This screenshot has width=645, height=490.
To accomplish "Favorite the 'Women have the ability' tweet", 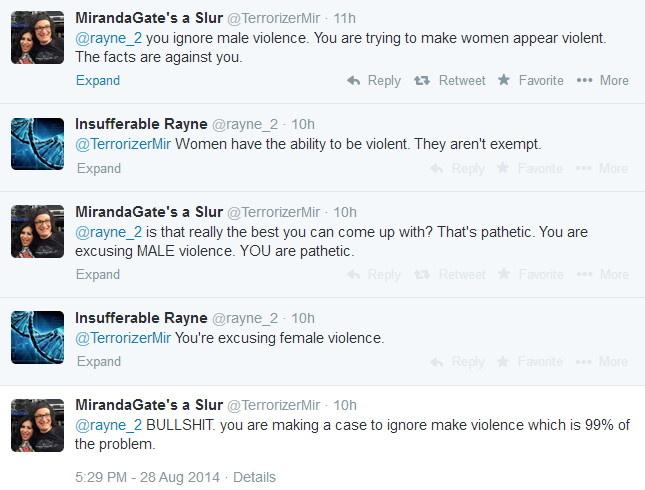I will tap(530, 168).
